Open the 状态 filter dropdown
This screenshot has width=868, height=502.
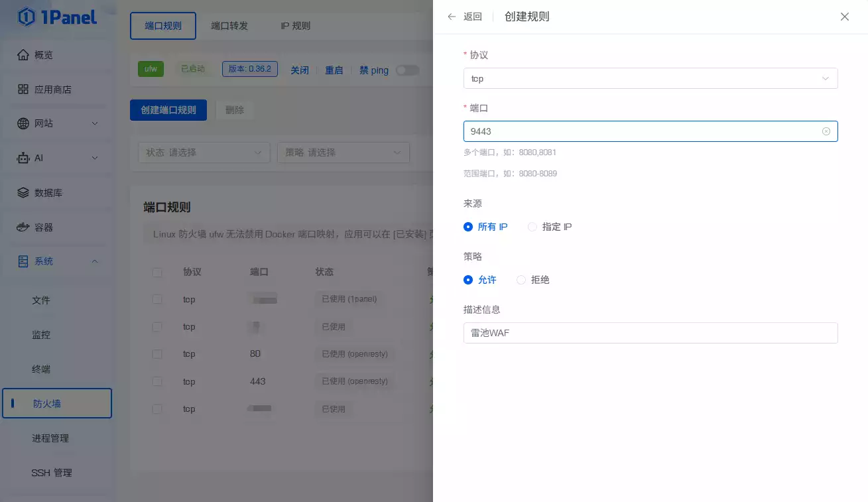pos(204,153)
